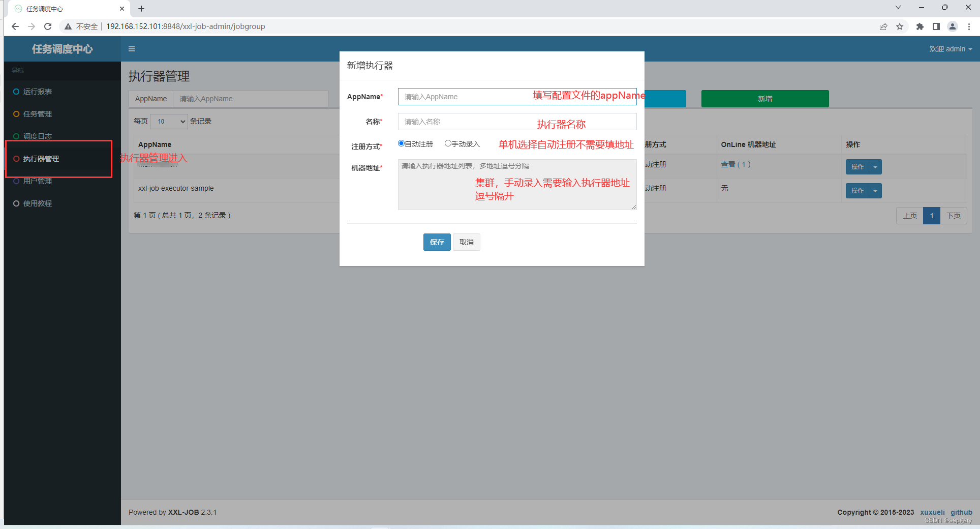The height and width of the screenshot is (529, 980).
Task: Click the 名称 input field
Action: pyautogui.click(x=517, y=122)
